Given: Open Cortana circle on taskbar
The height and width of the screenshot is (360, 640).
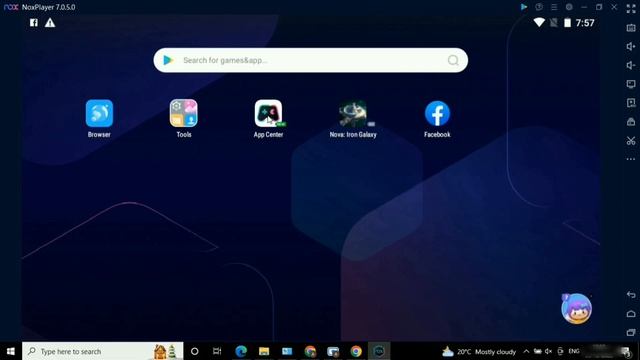Looking at the screenshot, I should coord(195,351).
